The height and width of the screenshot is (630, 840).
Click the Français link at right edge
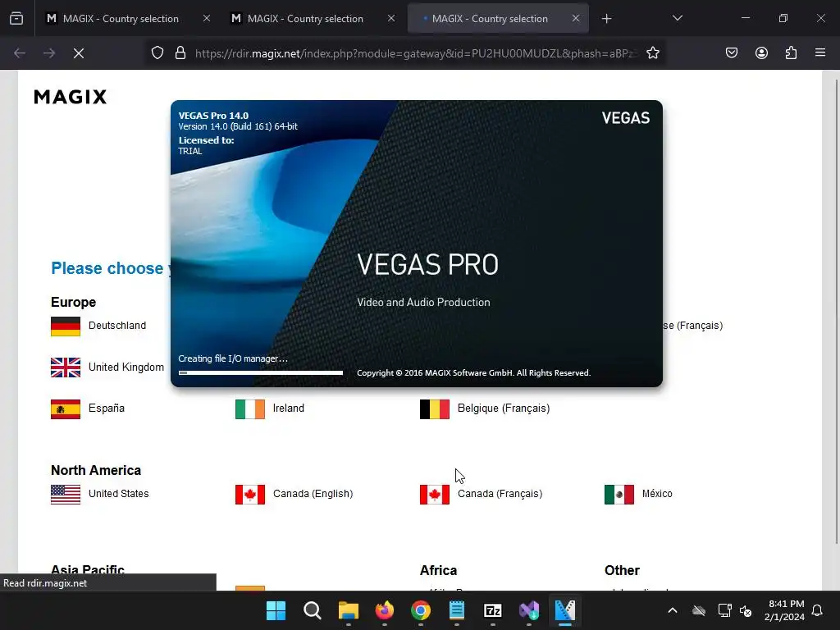coord(693,326)
